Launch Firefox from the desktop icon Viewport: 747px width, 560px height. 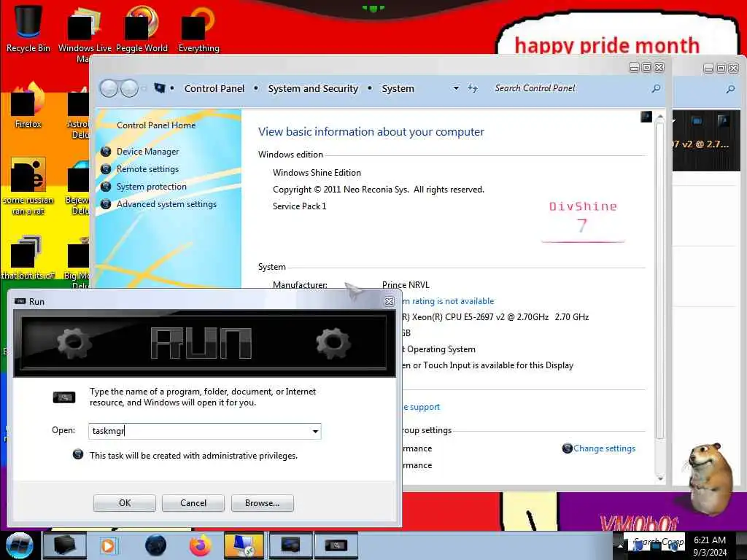click(28, 105)
